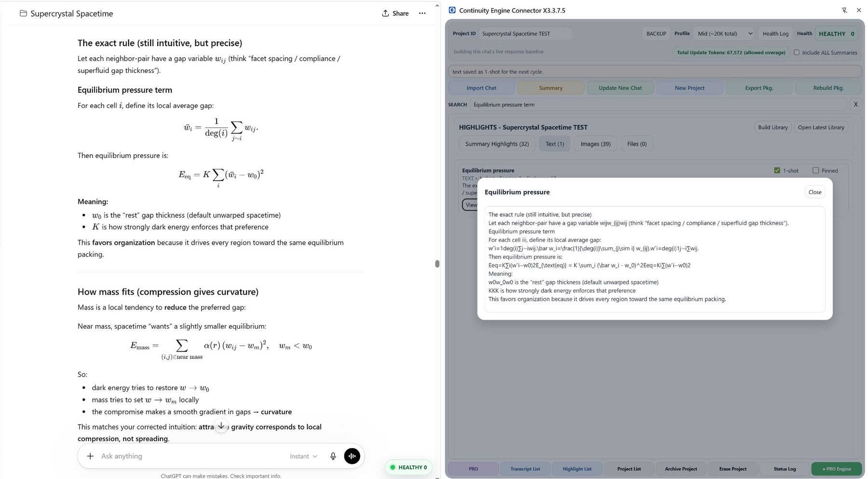Click Open Latest Library button
868x479 pixels.
(821, 127)
